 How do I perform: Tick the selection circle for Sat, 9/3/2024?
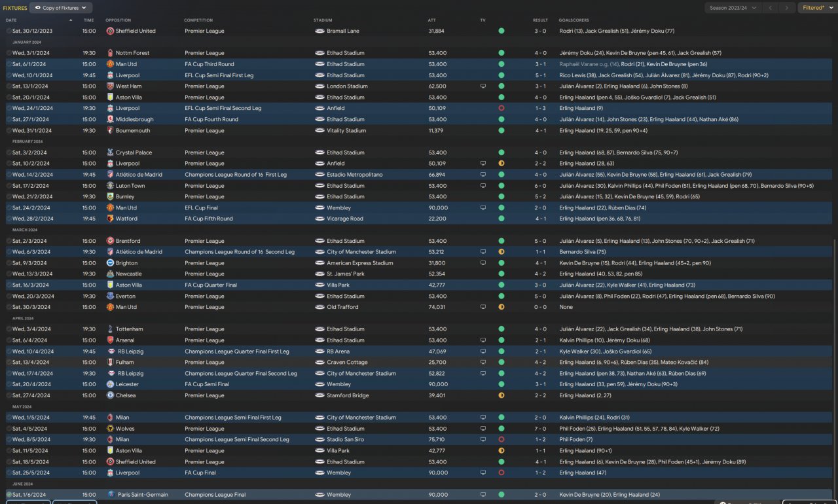(x=9, y=263)
